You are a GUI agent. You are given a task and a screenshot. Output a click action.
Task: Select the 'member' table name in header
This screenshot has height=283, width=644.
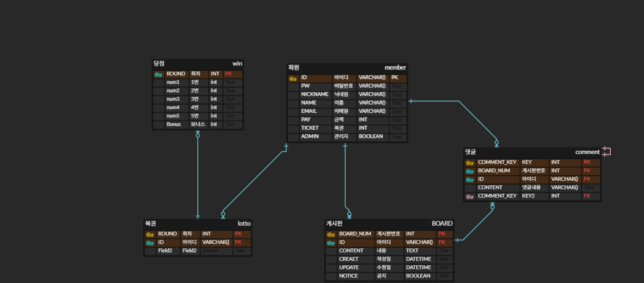[395, 67]
